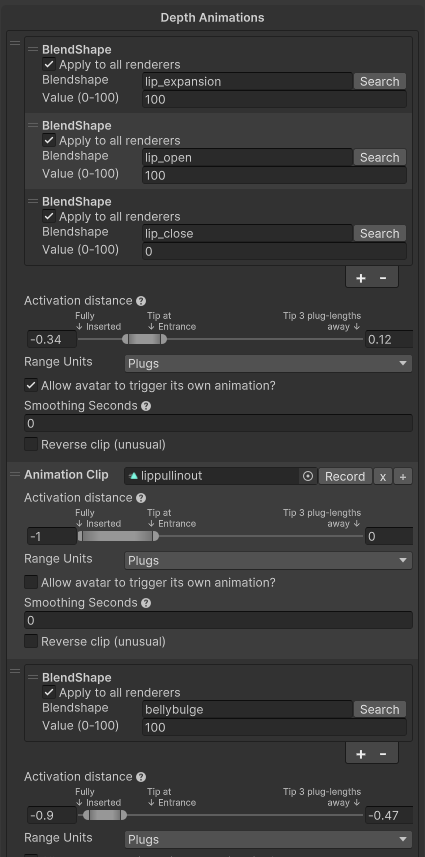
Task: Click activation maximum field showing -0.47
Action: [x=389, y=815]
